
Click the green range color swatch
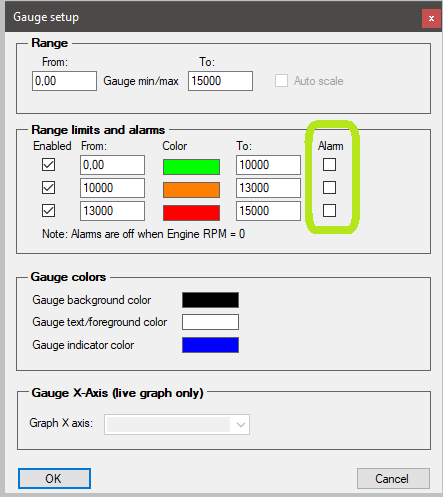[x=191, y=167]
